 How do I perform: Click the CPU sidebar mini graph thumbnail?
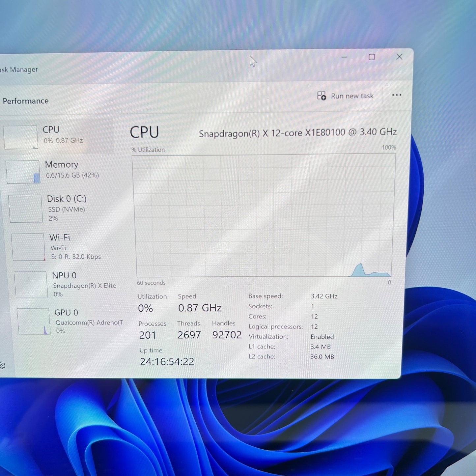(x=21, y=137)
